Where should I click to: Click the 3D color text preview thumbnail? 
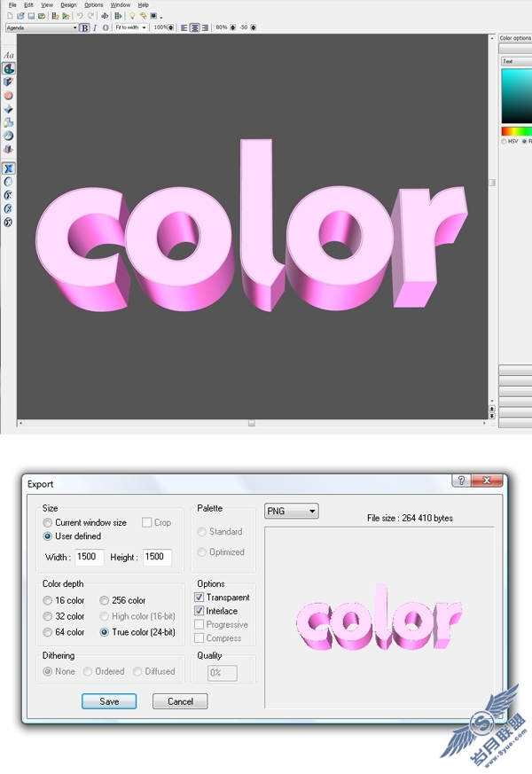pyautogui.click(x=379, y=618)
